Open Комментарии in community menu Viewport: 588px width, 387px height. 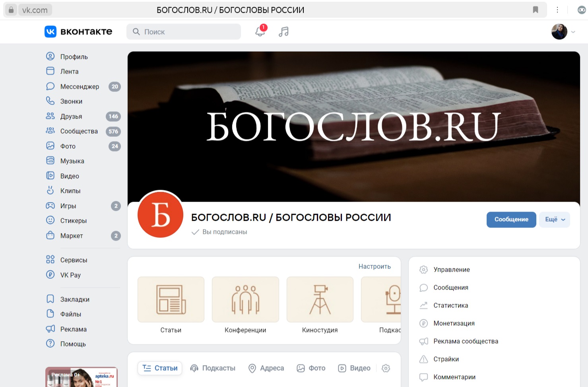point(454,377)
